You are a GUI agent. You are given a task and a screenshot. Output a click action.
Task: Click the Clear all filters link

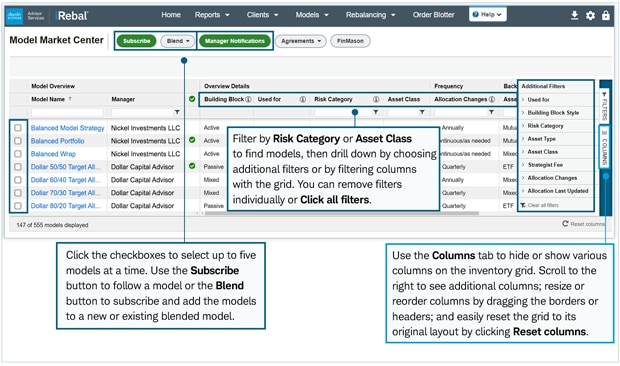[x=543, y=206]
